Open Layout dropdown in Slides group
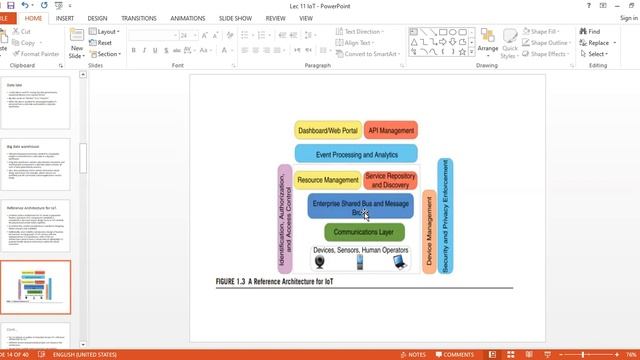 coord(104,31)
